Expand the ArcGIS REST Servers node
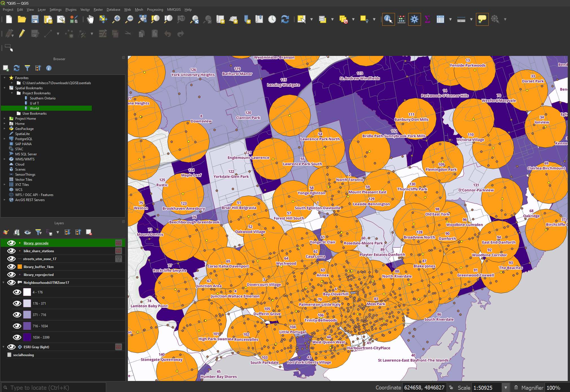This screenshot has width=570, height=392. (x=5, y=200)
